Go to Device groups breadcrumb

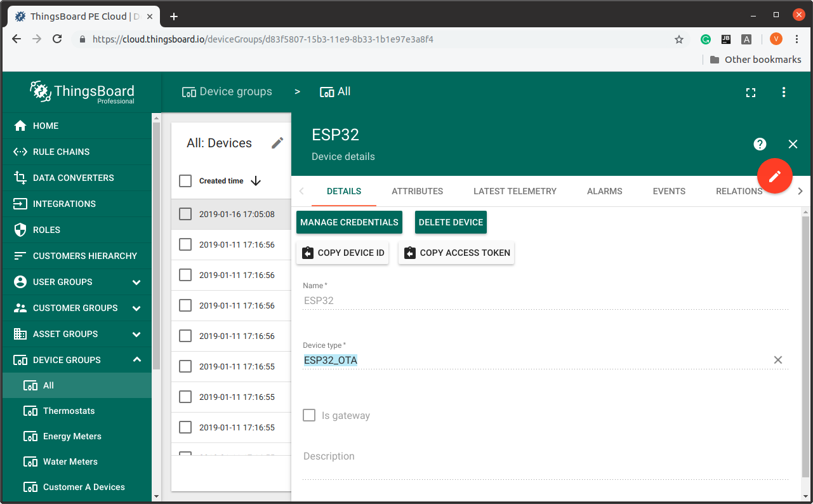[x=227, y=92]
